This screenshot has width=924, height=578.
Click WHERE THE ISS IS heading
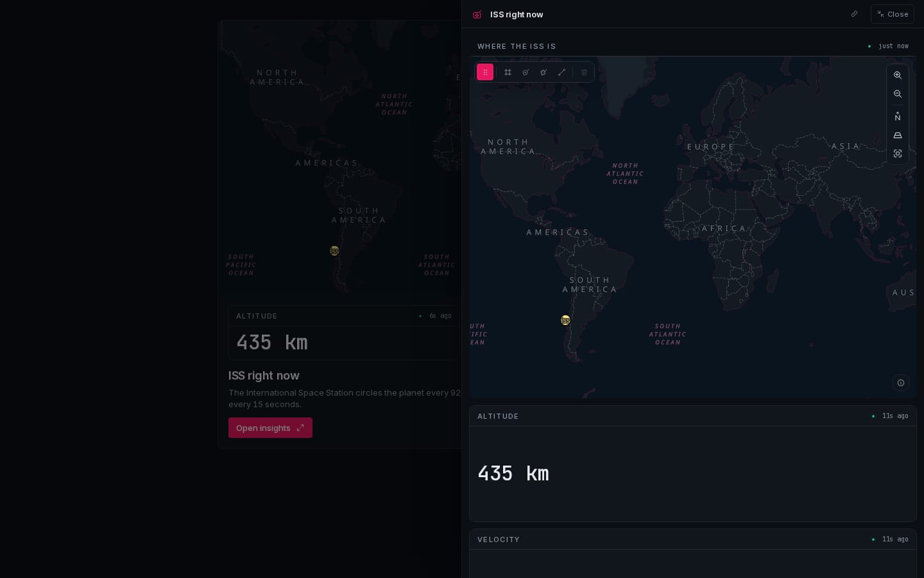(517, 46)
